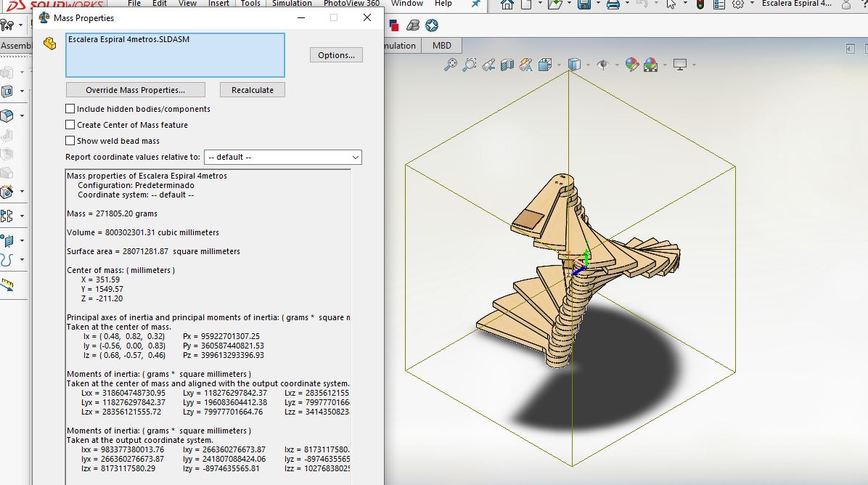Open the Edit Appearance color ball icon

click(631, 65)
